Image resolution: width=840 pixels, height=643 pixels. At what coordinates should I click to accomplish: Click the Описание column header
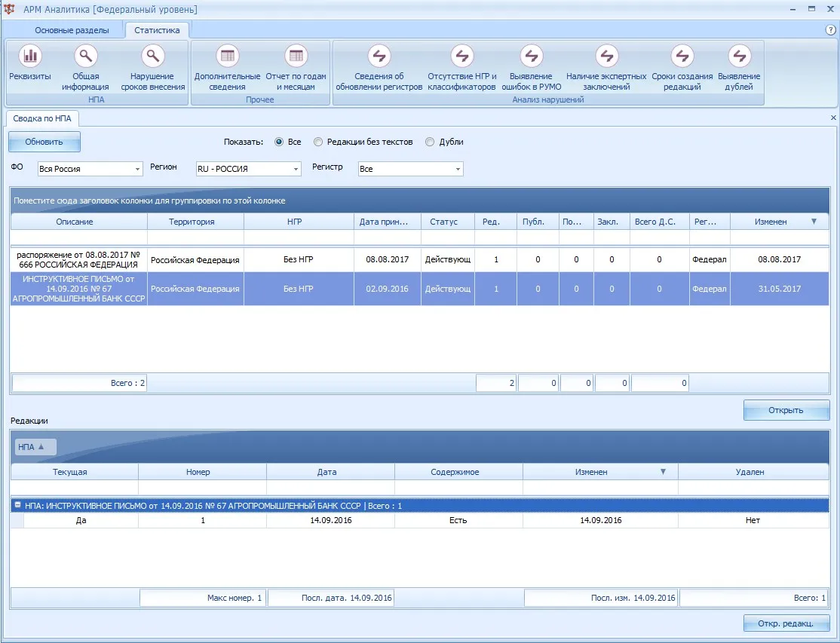click(78, 222)
